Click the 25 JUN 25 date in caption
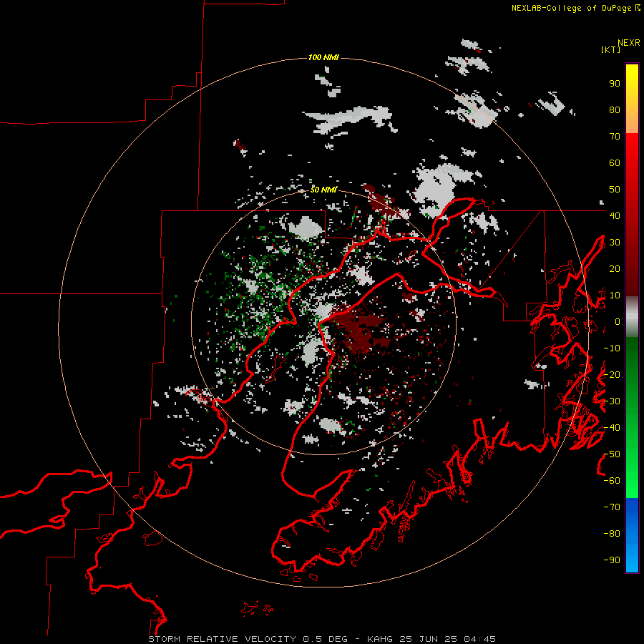 click(x=427, y=639)
